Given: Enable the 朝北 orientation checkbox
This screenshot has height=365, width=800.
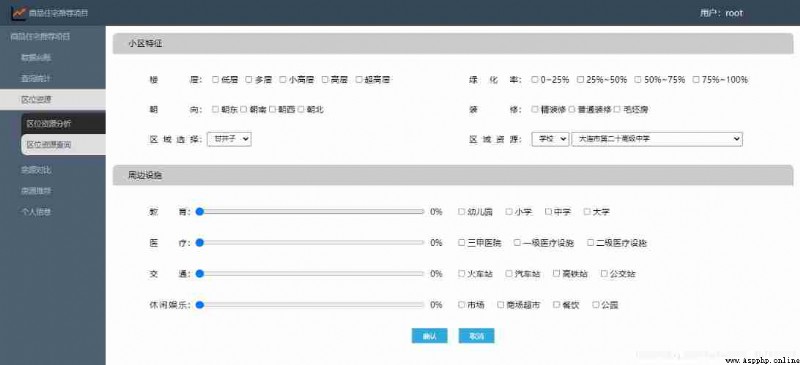Looking at the screenshot, I should point(301,109).
